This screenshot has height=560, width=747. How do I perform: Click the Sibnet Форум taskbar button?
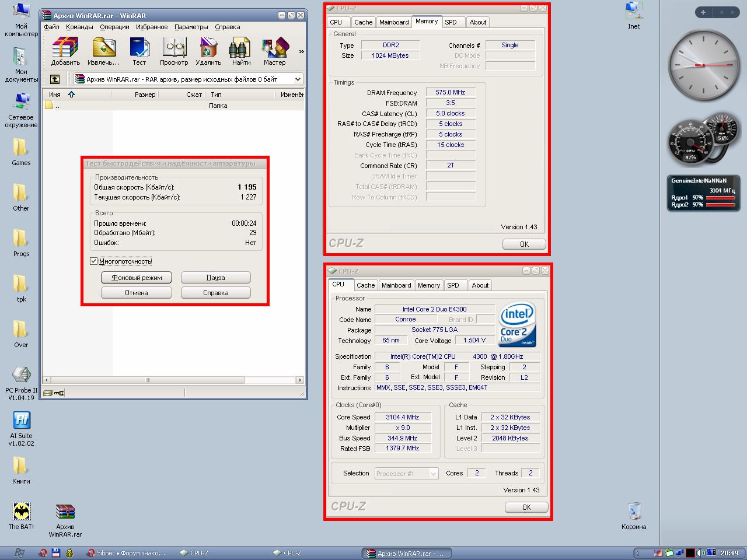click(x=126, y=553)
